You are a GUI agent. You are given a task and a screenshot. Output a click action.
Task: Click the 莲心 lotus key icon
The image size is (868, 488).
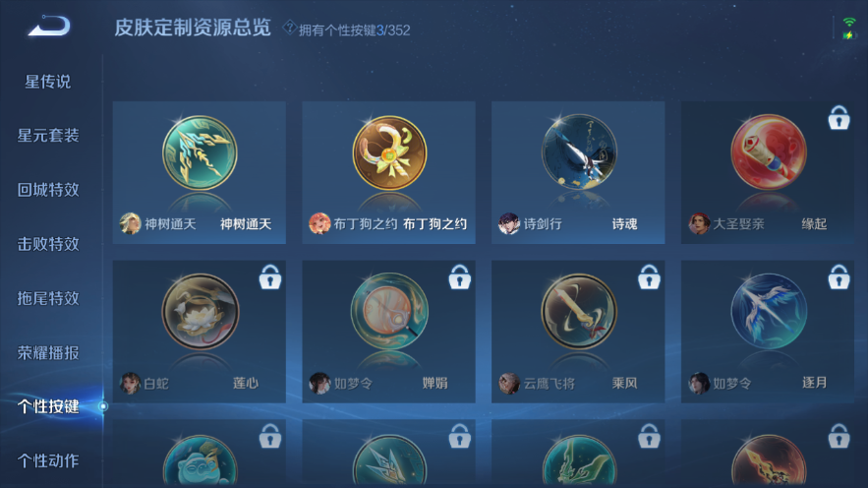[201, 311]
